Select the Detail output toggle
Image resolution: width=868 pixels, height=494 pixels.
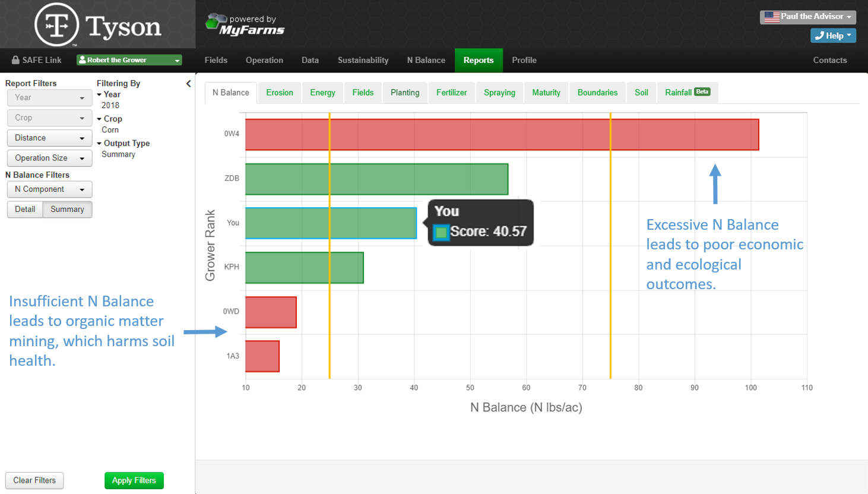tap(25, 209)
